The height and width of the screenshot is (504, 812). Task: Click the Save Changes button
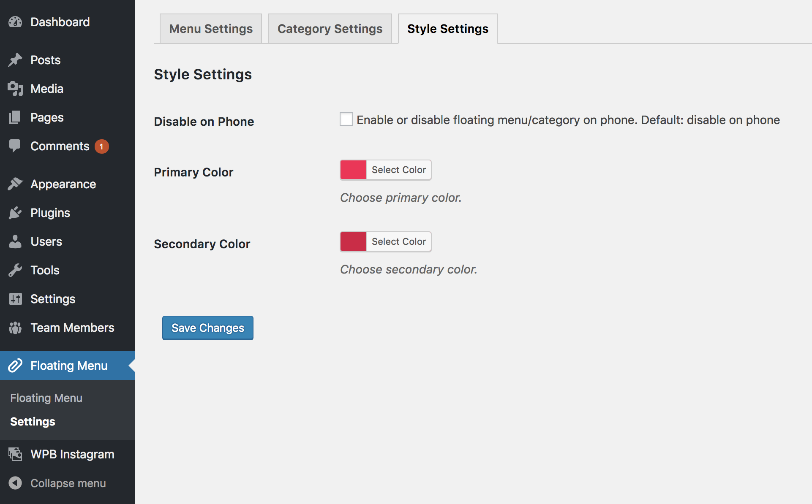tap(208, 328)
